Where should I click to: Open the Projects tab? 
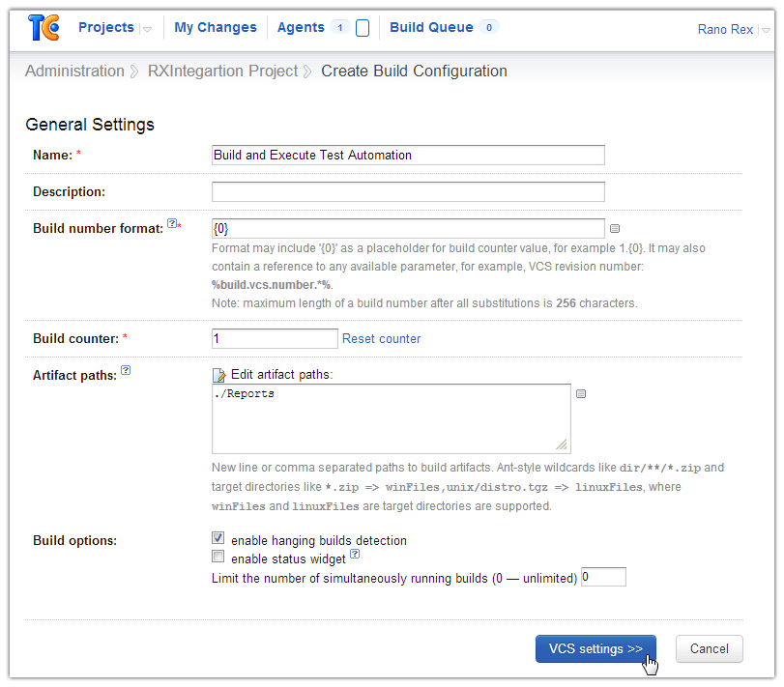click(106, 27)
